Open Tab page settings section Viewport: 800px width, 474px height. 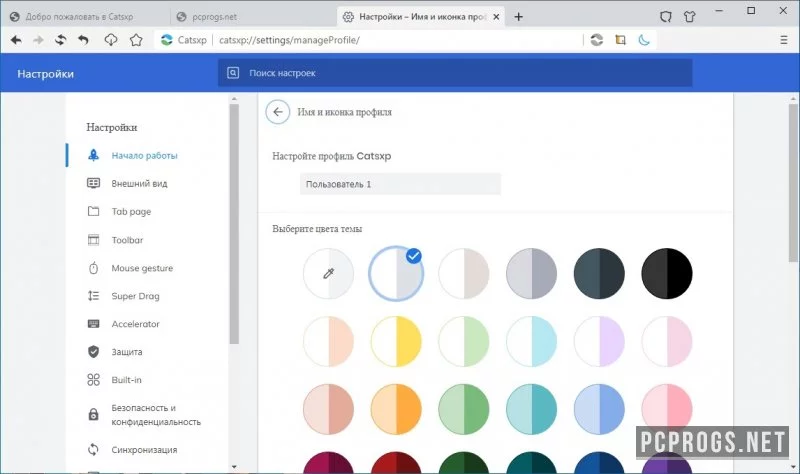click(131, 212)
